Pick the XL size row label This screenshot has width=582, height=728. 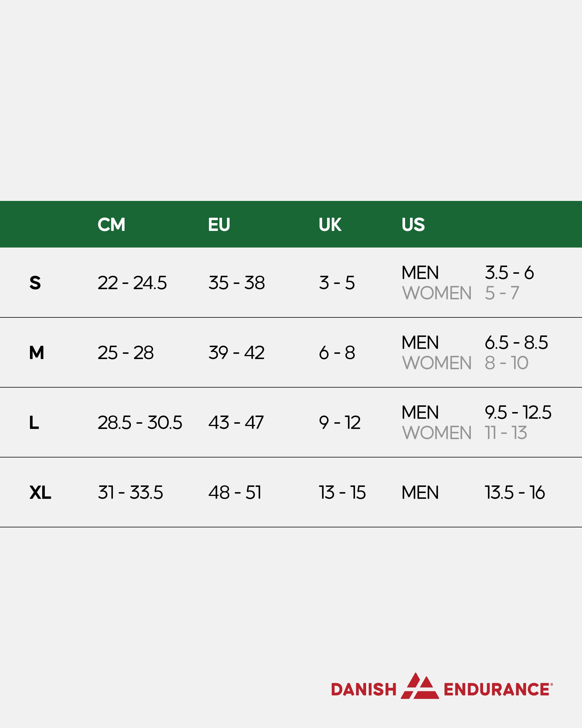[40, 493]
